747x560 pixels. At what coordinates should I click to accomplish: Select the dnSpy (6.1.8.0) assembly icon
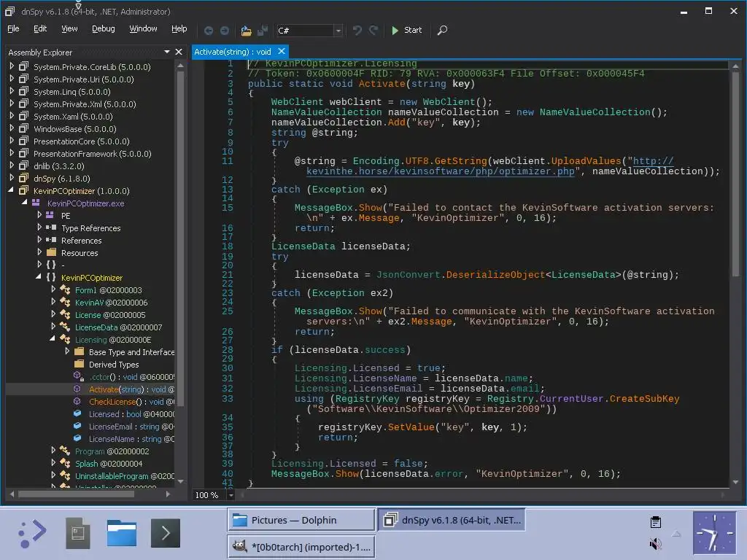pyautogui.click(x=23, y=178)
